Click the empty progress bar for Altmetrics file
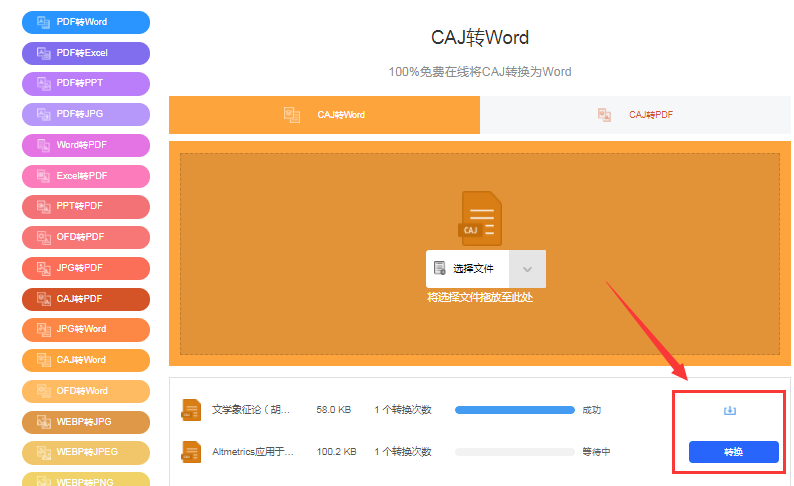The width and height of the screenshot is (794, 486). (x=514, y=452)
